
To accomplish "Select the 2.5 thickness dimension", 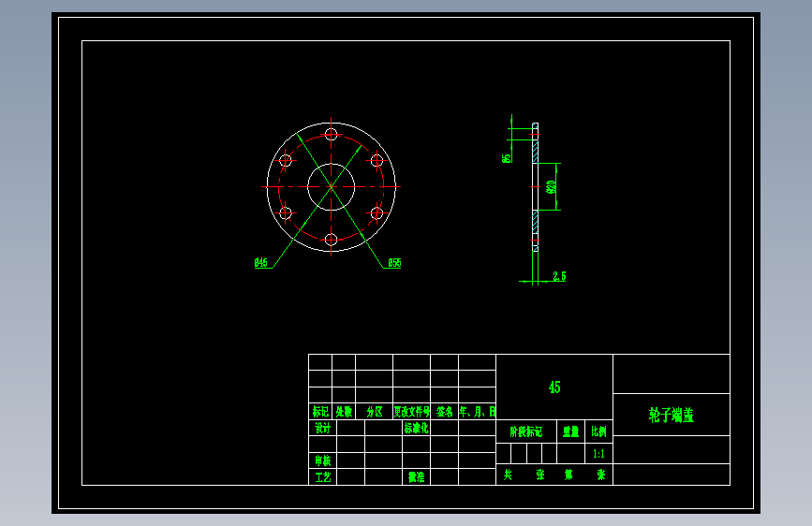I will click(559, 276).
